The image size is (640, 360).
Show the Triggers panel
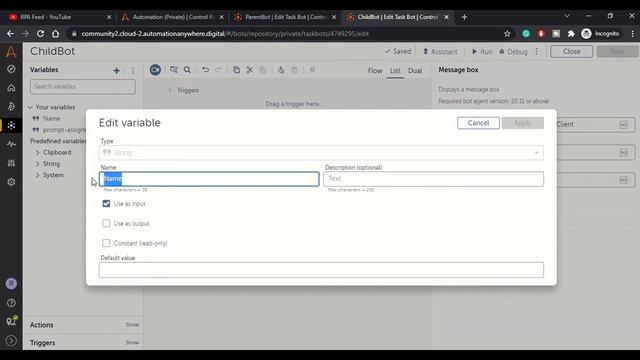tap(132, 342)
